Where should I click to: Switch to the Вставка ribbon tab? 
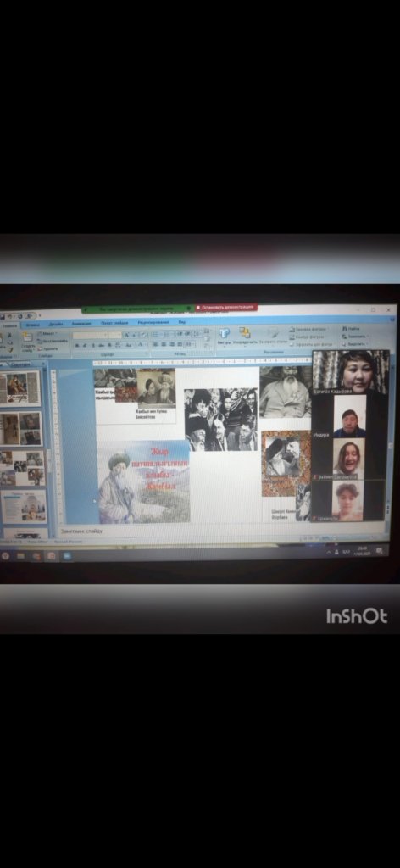tap(33, 325)
